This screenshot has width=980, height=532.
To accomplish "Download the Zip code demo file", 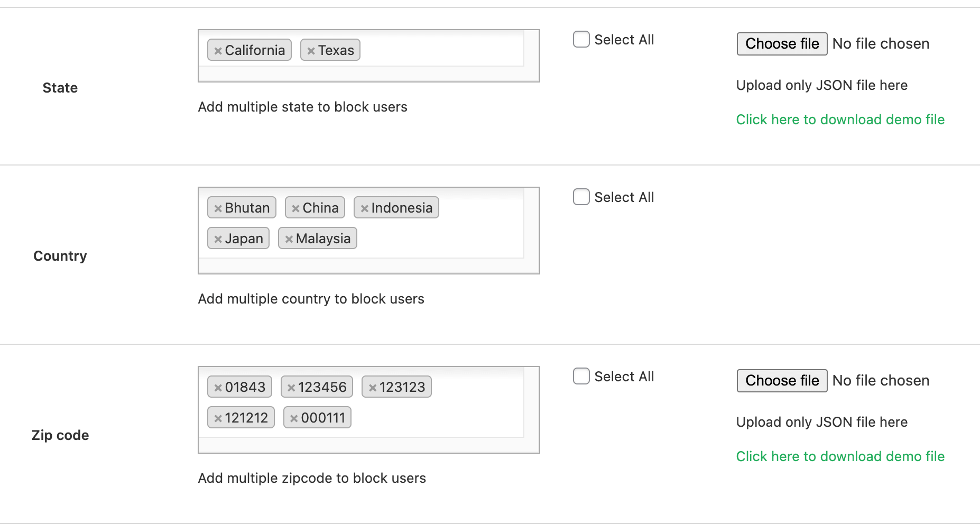I will point(840,456).
